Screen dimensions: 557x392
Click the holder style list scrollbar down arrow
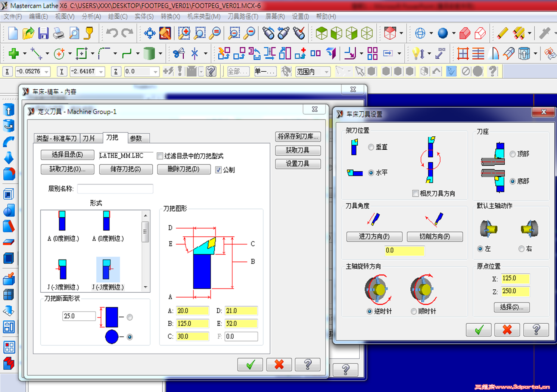(x=146, y=287)
